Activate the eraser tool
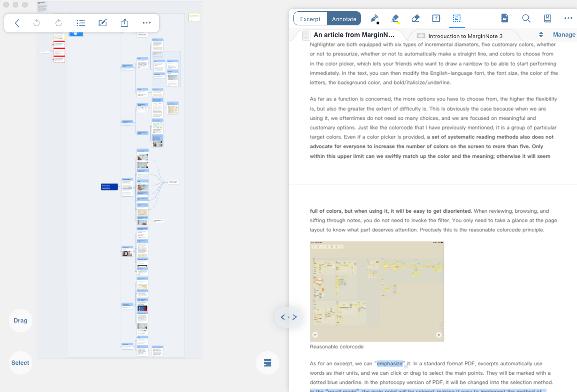 coord(415,19)
